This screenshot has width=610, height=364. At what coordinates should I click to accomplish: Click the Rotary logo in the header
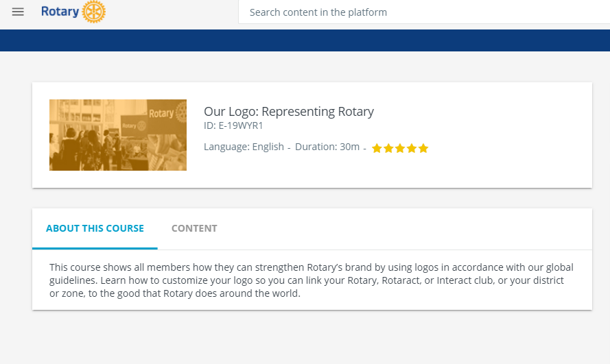click(73, 12)
